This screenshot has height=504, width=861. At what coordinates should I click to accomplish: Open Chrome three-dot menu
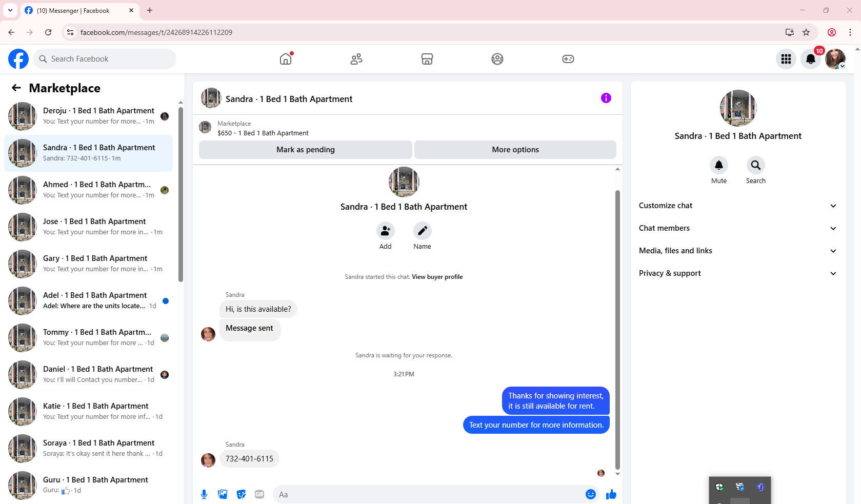[x=850, y=32]
